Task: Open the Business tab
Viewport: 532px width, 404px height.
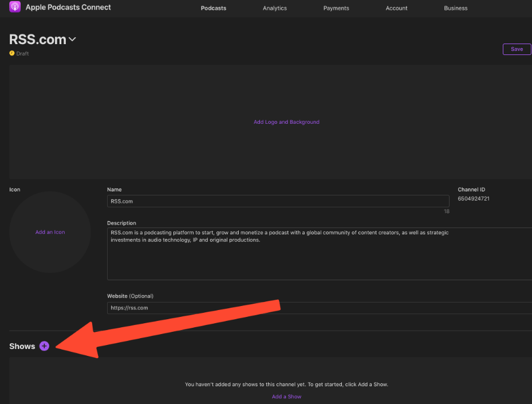Action: point(456,8)
